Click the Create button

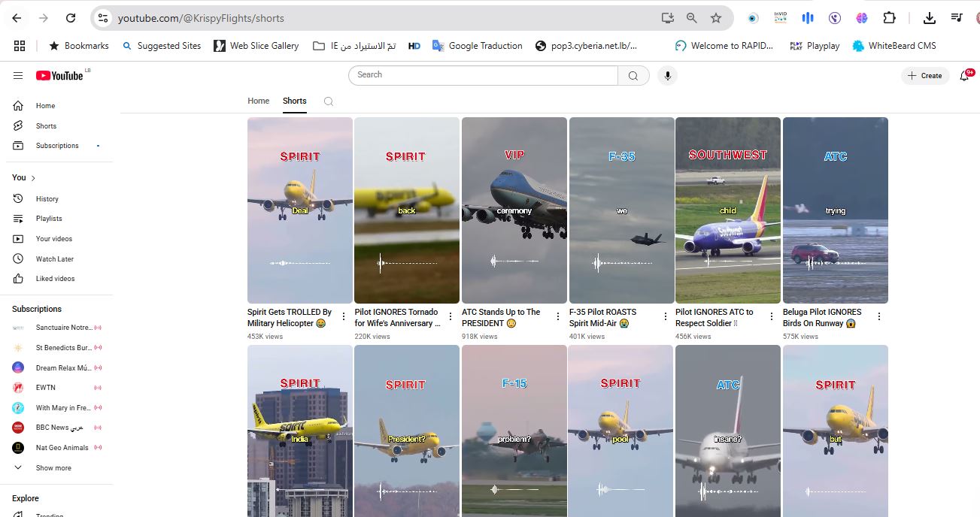pyautogui.click(x=924, y=75)
